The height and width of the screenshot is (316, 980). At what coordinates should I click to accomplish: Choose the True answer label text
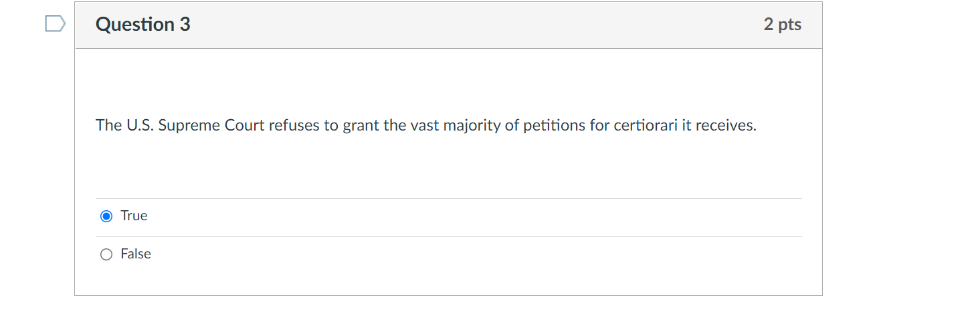point(134,216)
